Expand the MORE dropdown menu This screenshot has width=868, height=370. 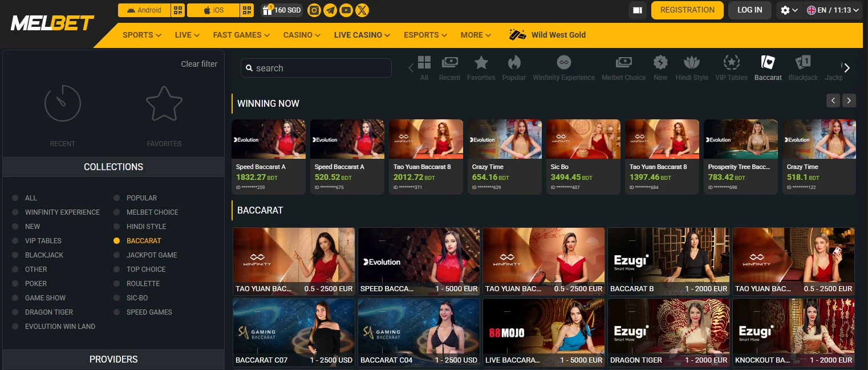pos(476,35)
